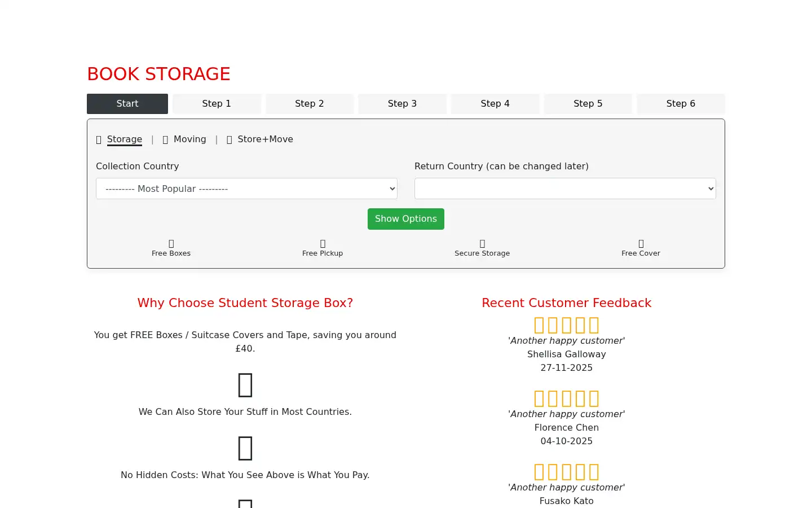The width and height of the screenshot is (812, 508).
Task: Go to the Step 4 tab
Action: click(x=495, y=104)
